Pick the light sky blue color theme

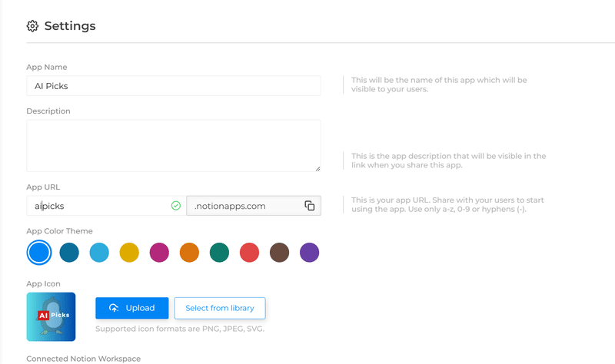point(99,253)
